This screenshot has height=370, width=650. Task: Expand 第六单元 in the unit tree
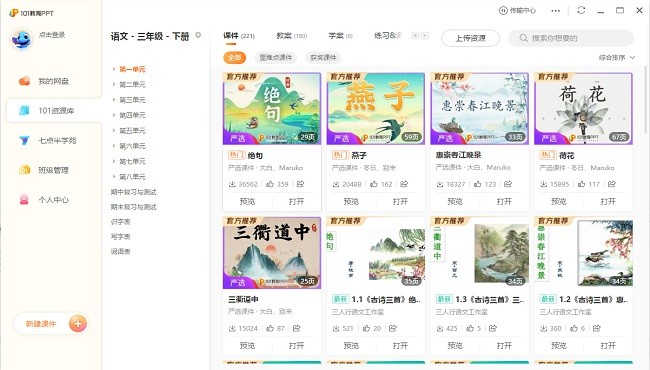(114, 146)
